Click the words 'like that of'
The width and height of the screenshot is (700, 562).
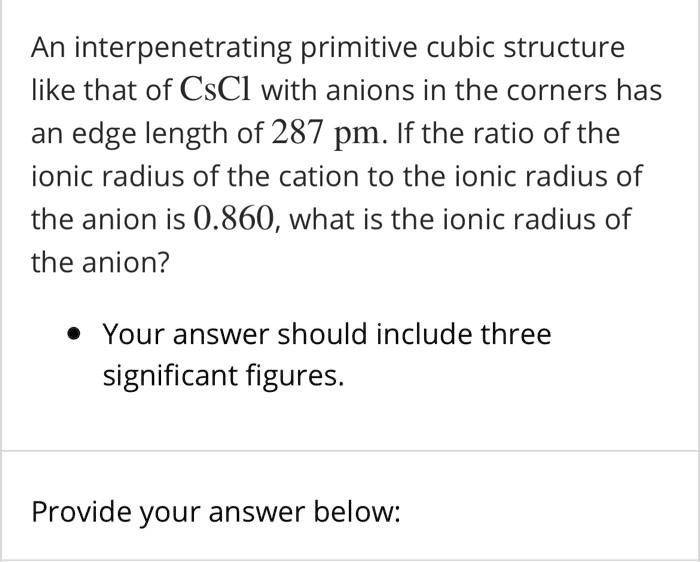pyautogui.click(x=101, y=90)
